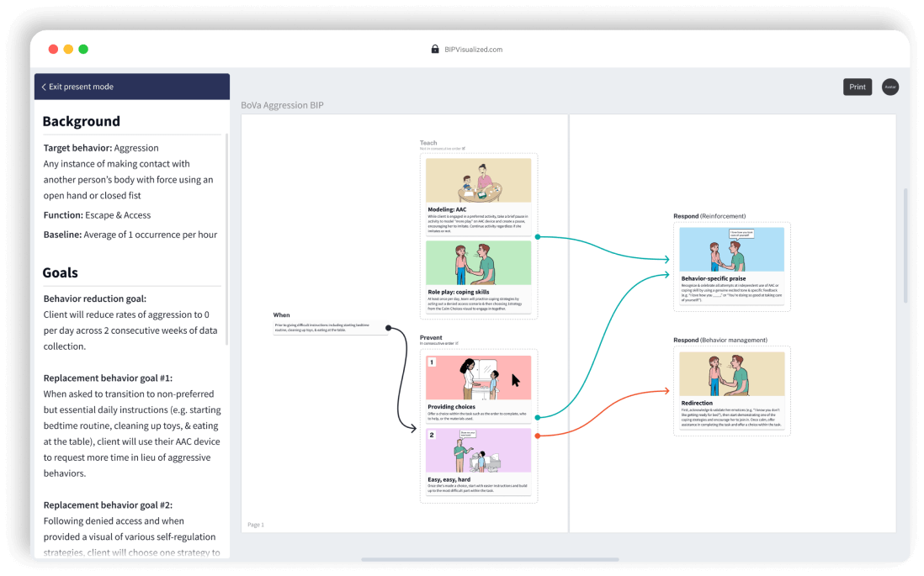
Task: Select the orange connector dot below Providing choices
Action: tap(536, 436)
